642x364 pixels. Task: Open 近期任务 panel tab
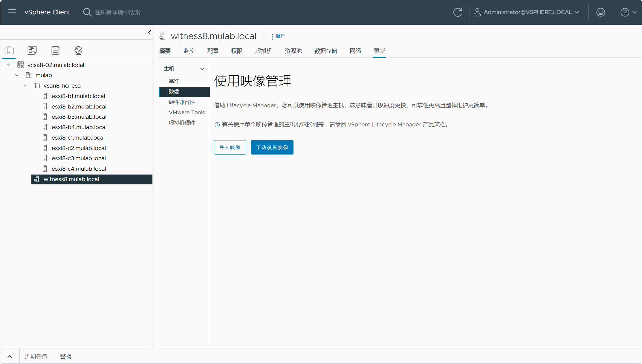tap(36, 357)
